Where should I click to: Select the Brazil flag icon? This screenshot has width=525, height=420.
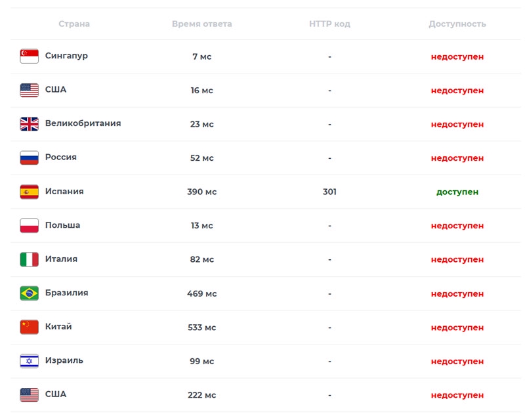[x=29, y=293]
